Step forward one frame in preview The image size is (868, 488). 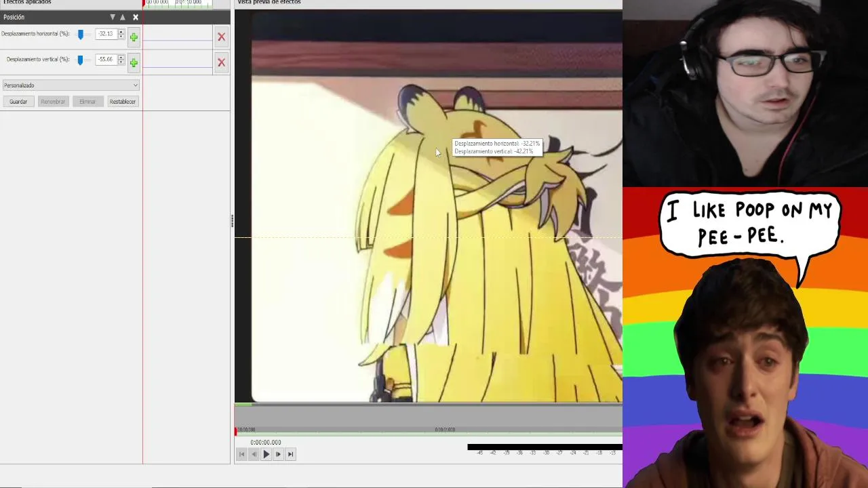click(278, 455)
